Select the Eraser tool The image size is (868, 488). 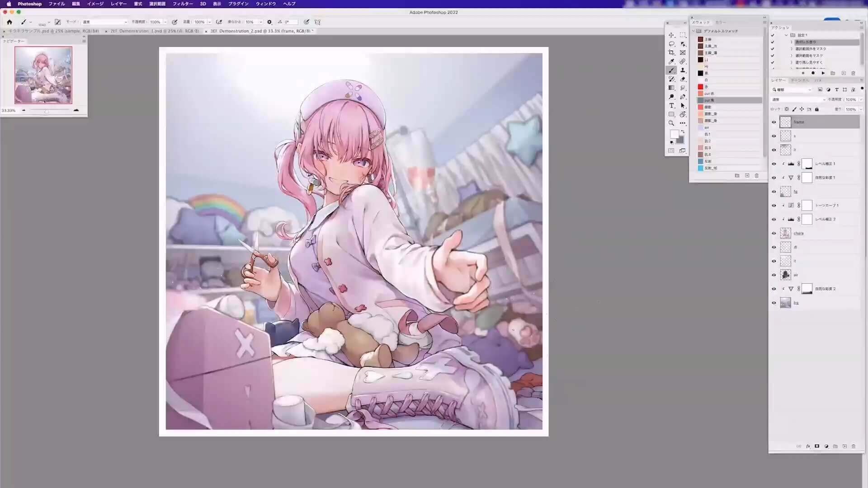point(683,79)
